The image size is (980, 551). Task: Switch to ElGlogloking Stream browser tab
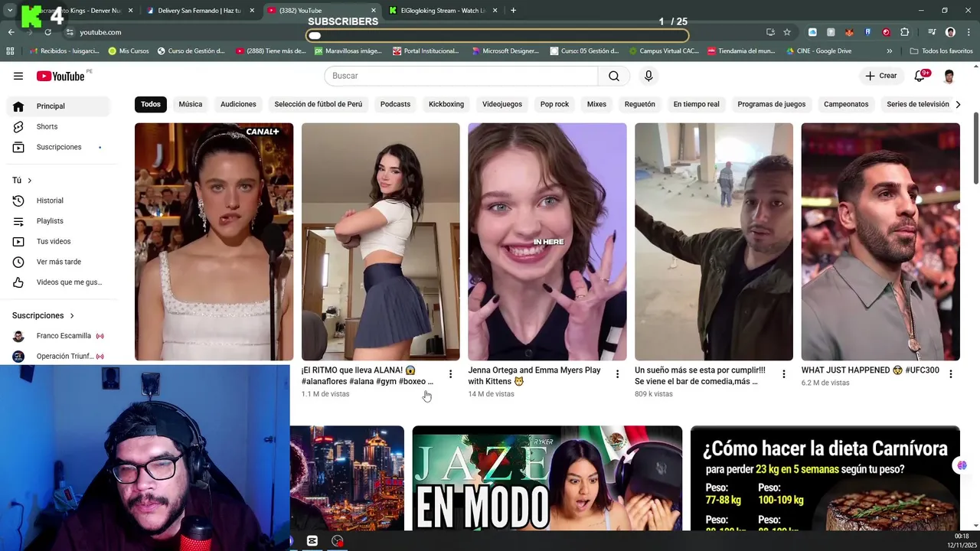[x=443, y=11]
